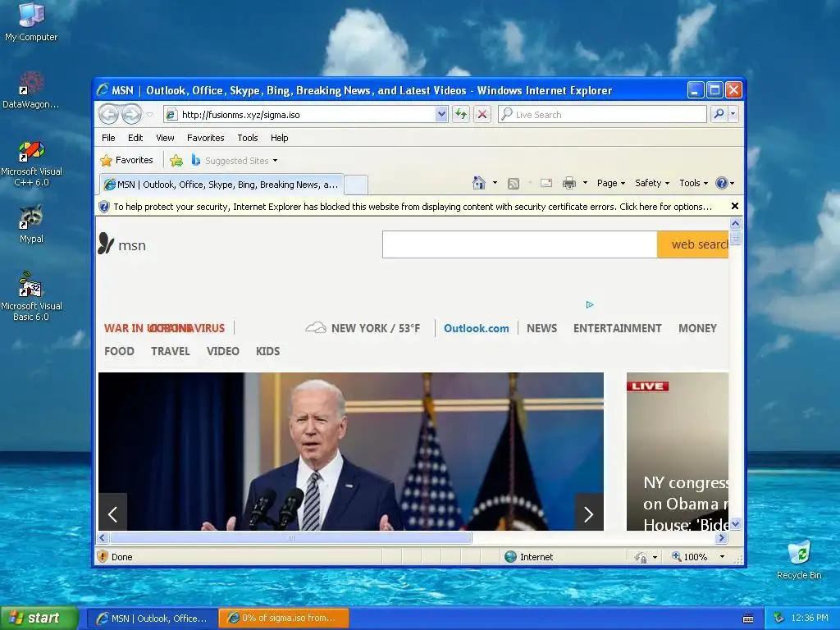
Task: Go to the ENTERTAINMENT section link
Action: (617, 328)
